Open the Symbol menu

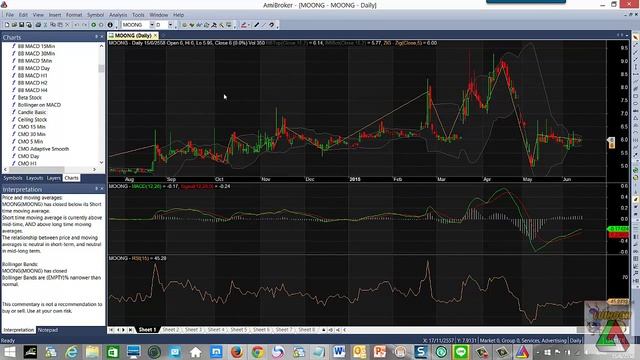95,15
